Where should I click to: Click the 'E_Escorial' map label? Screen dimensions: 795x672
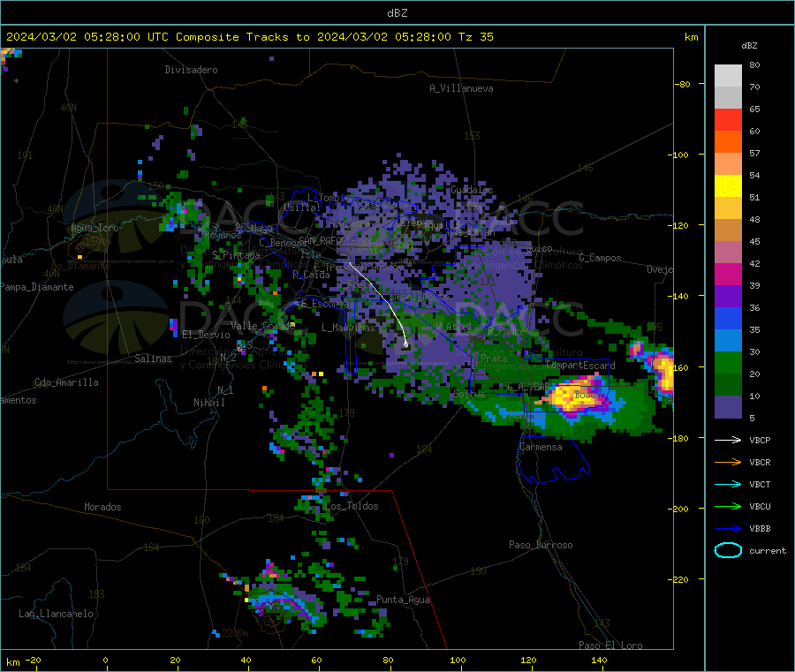(x=327, y=304)
